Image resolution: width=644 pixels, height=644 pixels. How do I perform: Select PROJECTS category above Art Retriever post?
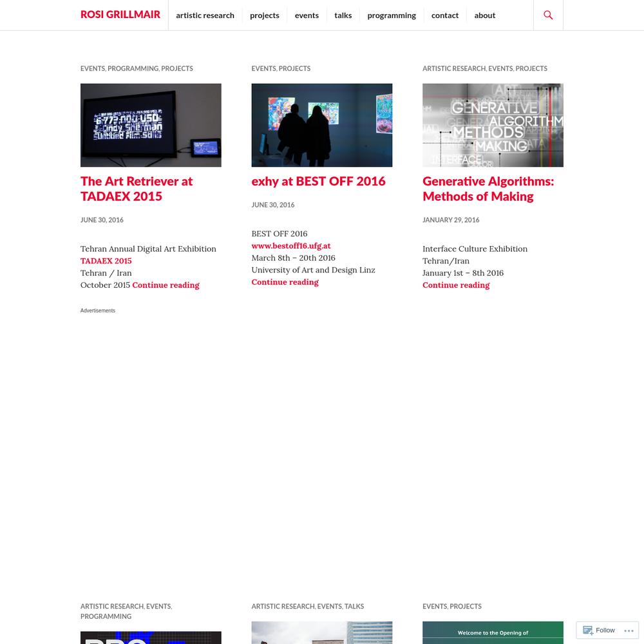coord(177,69)
